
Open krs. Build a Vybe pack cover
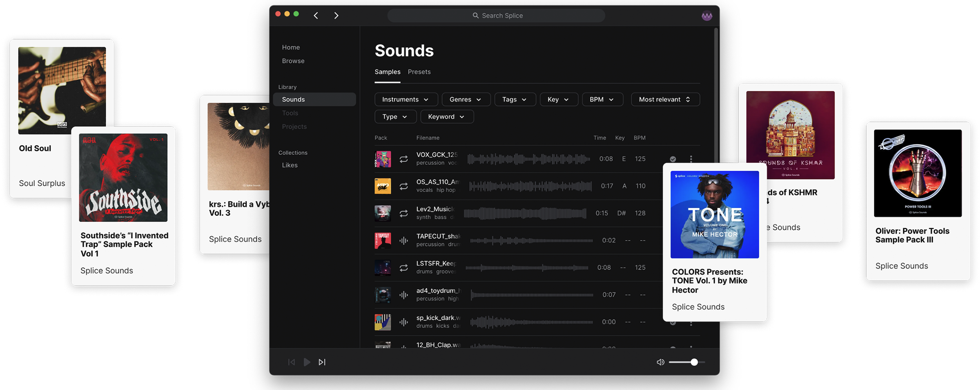point(239,147)
